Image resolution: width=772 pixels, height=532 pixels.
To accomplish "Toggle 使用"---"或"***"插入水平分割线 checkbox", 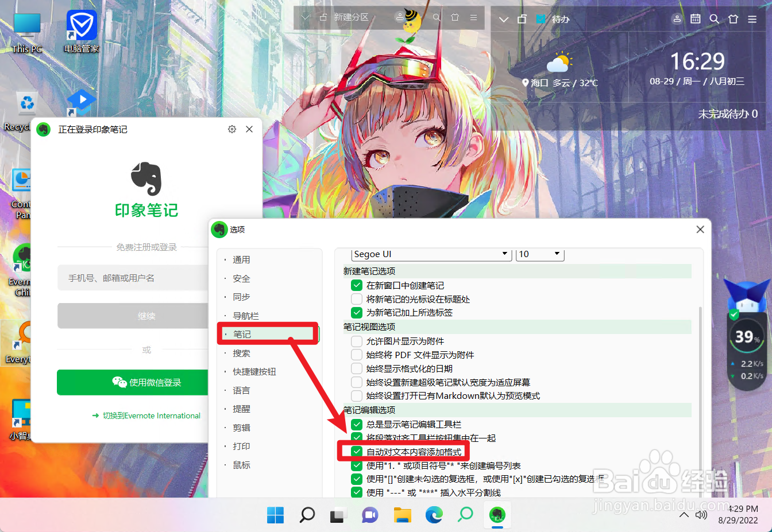I will point(357,492).
